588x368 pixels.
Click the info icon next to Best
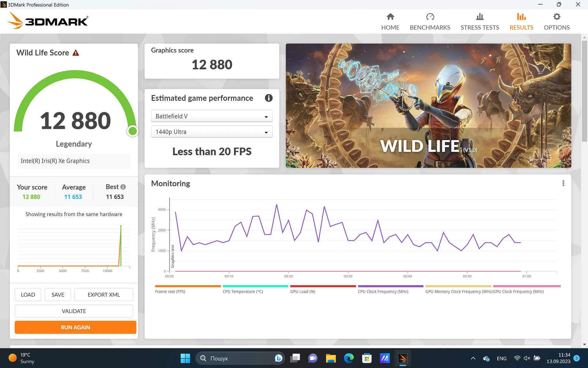[x=123, y=187]
